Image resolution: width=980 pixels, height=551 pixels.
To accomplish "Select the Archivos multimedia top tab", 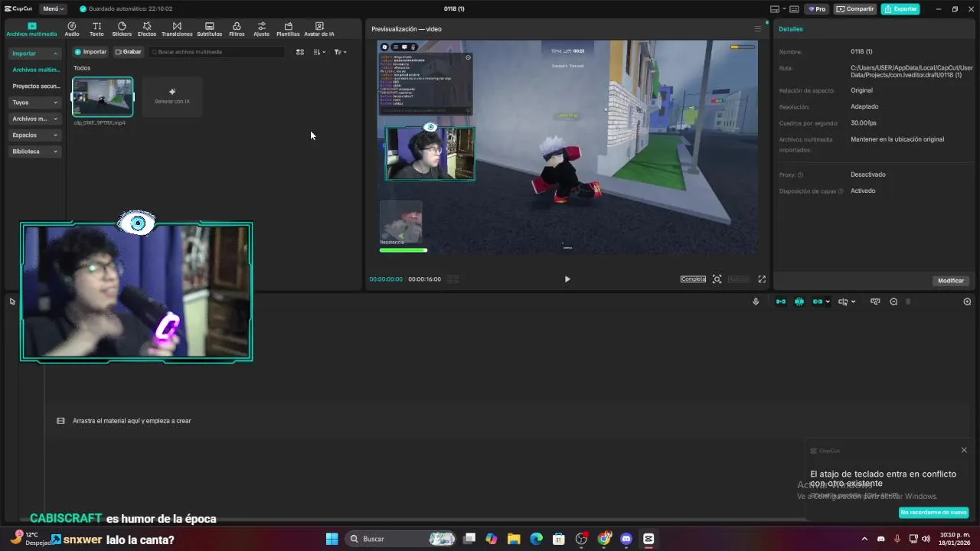I will click(31, 29).
